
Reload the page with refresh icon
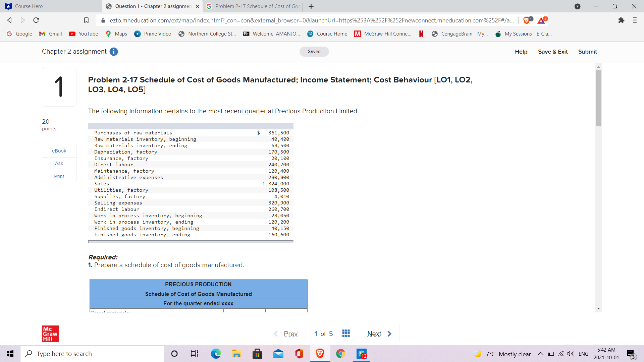coord(36,20)
